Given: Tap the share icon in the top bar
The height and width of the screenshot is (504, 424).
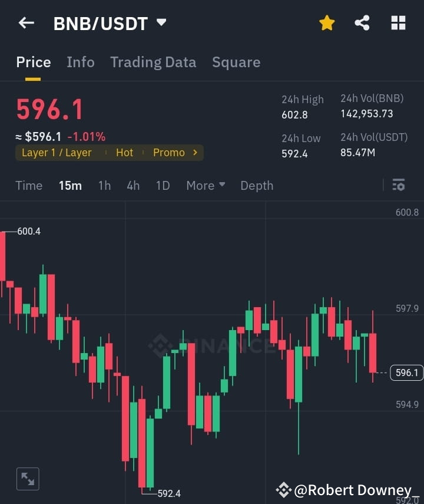Looking at the screenshot, I should (362, 22).
